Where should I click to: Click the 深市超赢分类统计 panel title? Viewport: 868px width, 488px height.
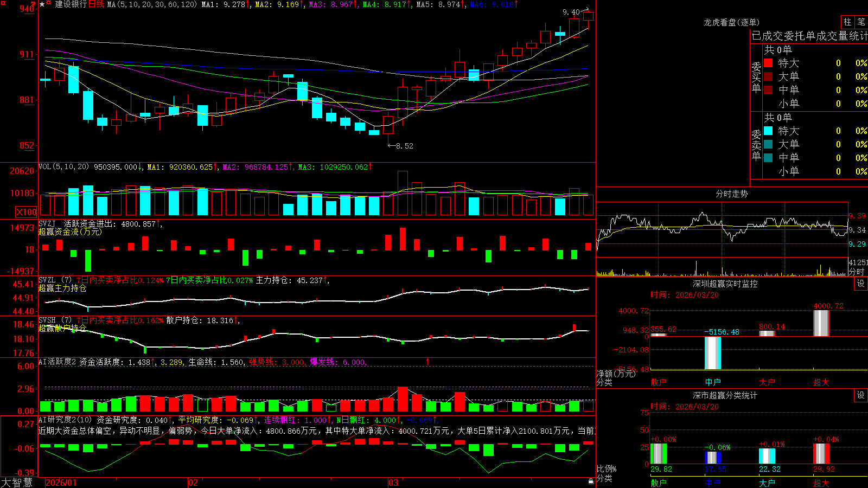pyautogui.click(x=725, y=395)
